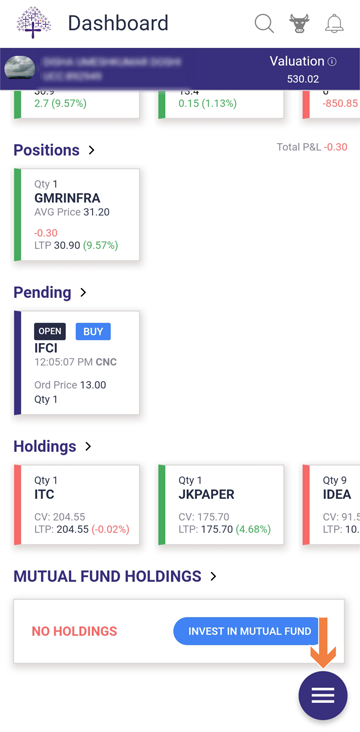The width and height of the screenshot is (360, 732).
Task: Expand the Positions section chevron
Action: coord(92,150)
